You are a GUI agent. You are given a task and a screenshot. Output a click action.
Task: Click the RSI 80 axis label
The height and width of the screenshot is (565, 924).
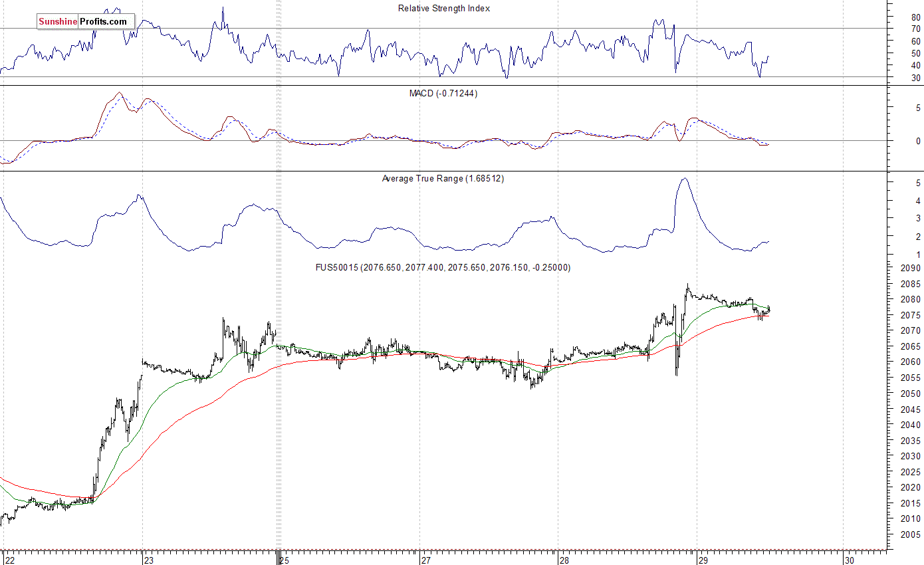pos(915,17)
